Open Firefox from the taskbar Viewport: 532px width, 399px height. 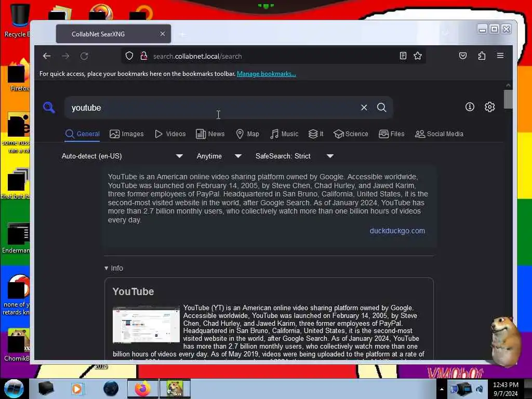coord(143,389)
